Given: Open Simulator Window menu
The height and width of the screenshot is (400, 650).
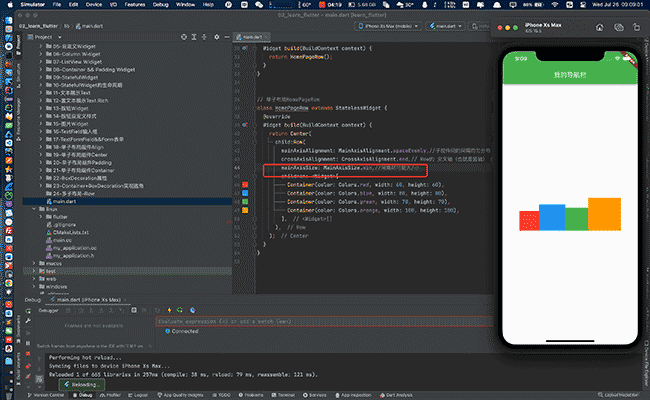Looking at the screenshot, I should tap(185, 5).
